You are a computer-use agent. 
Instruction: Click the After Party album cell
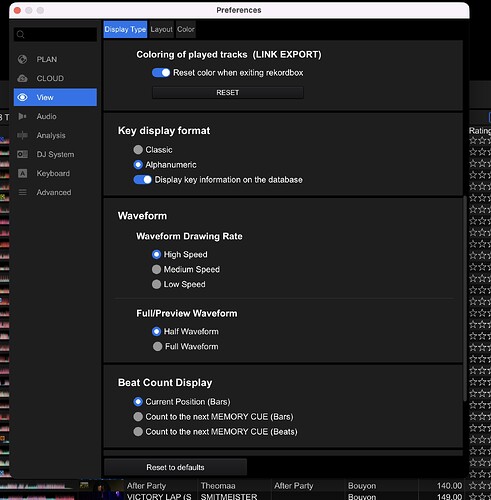pyautogui.click(x=294, y=486)
